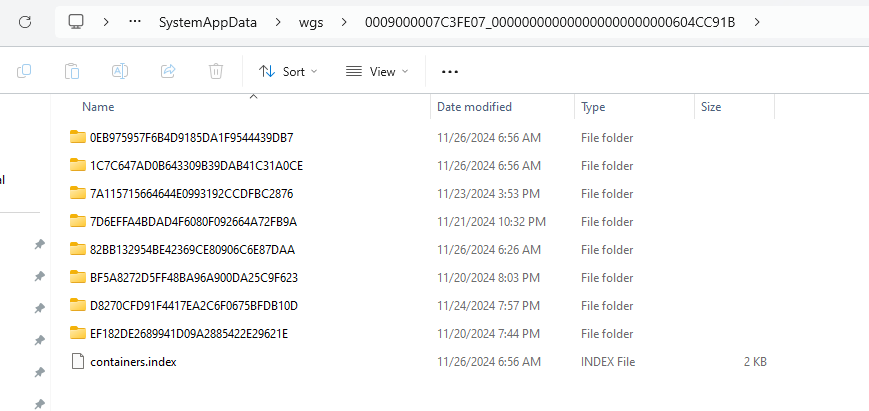Select folder EF182DE2689941D09A2885422E29621E
Viewport: 869px width, 411px height.
coord(189,334)
